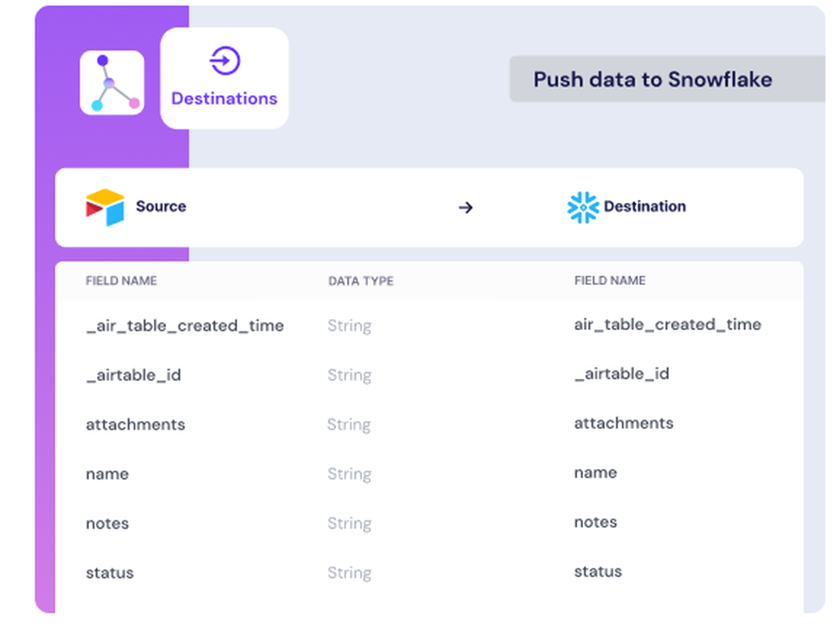Click String type of notes row
Image resolution: width=840 pixels, height=642 pixels.
(x=349, y=523)
